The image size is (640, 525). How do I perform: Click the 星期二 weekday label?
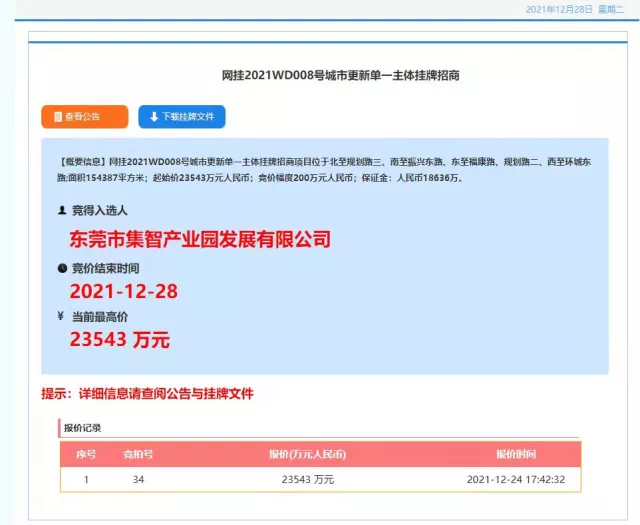pos(611,9)
